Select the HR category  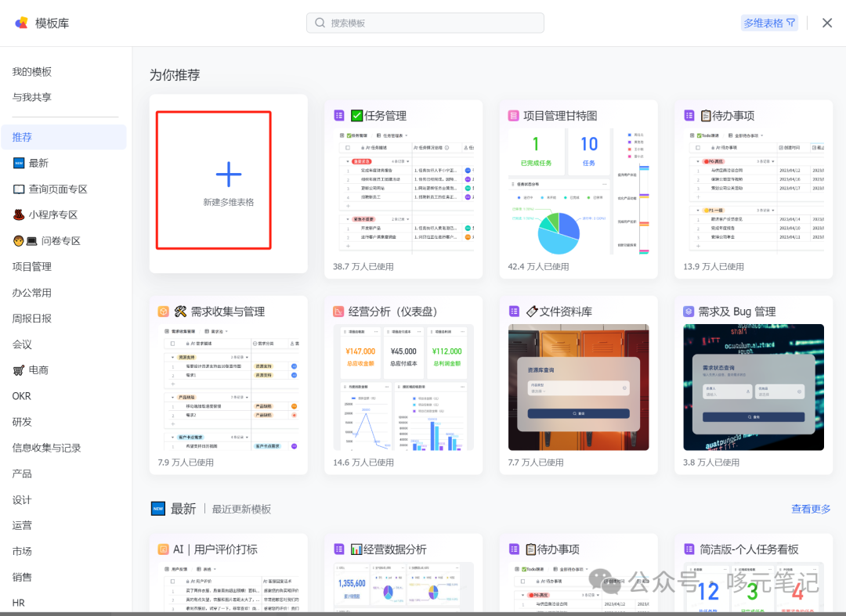(x=18, y=603)
